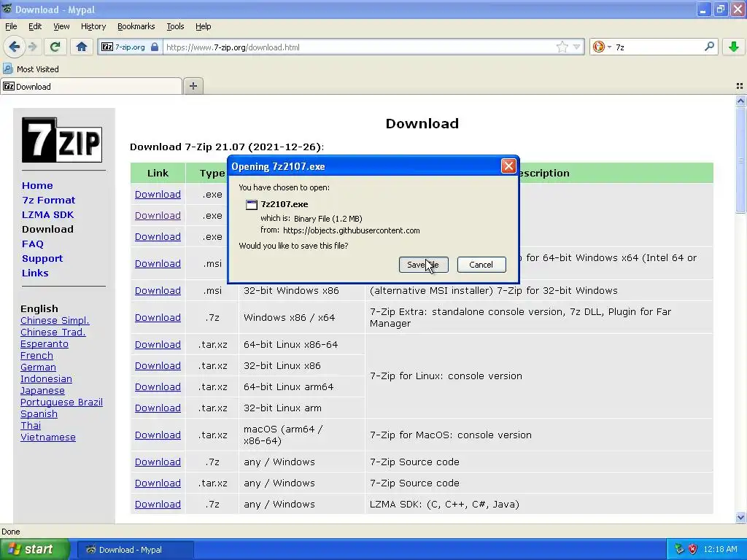747x560 pixels.
Task: Open the Windows start menu
Action: pyautogui.click(x=35, y=549)
